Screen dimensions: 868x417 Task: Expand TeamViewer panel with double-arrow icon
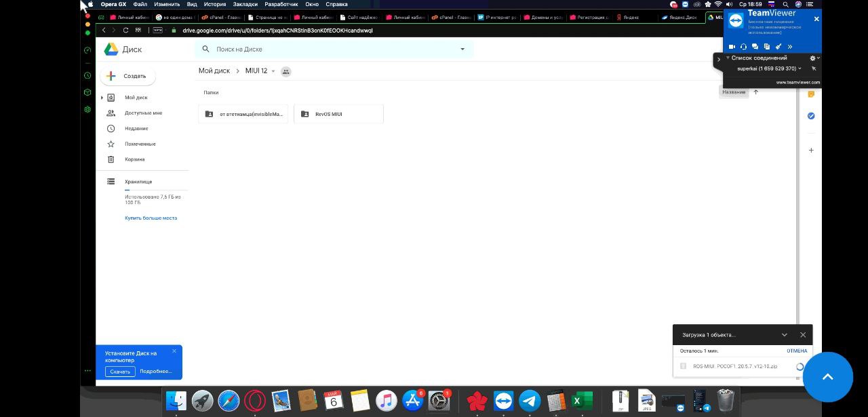coord(790,47)
